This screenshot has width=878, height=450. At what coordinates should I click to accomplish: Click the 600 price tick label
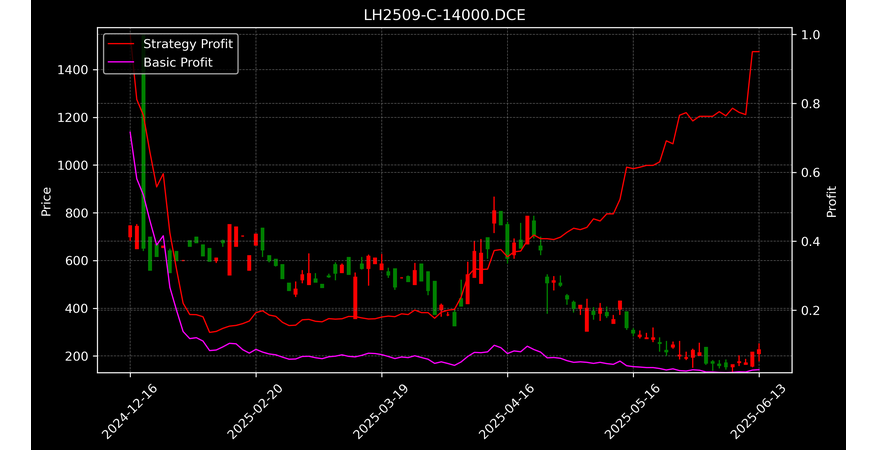pyautogui.click(x=77, y=261)
